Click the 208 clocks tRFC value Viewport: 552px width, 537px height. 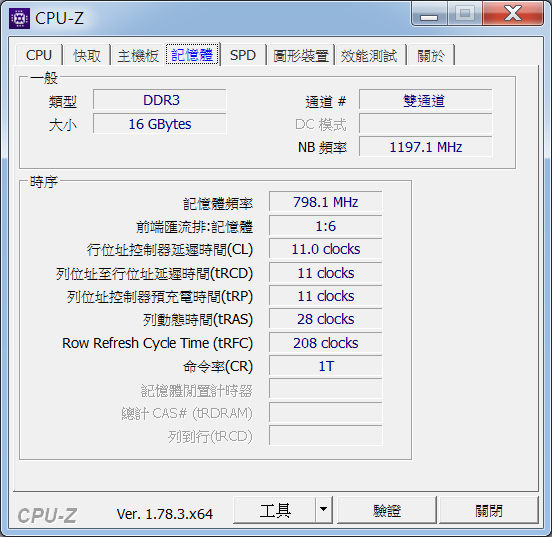[326, 343]
